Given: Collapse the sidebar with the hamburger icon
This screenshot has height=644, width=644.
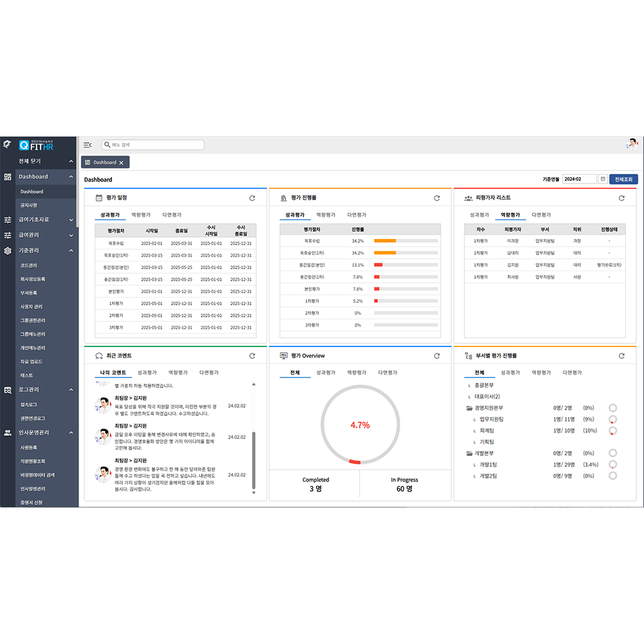Looking at the screenshot, I should pyautogui.click(x=88, y=145).
